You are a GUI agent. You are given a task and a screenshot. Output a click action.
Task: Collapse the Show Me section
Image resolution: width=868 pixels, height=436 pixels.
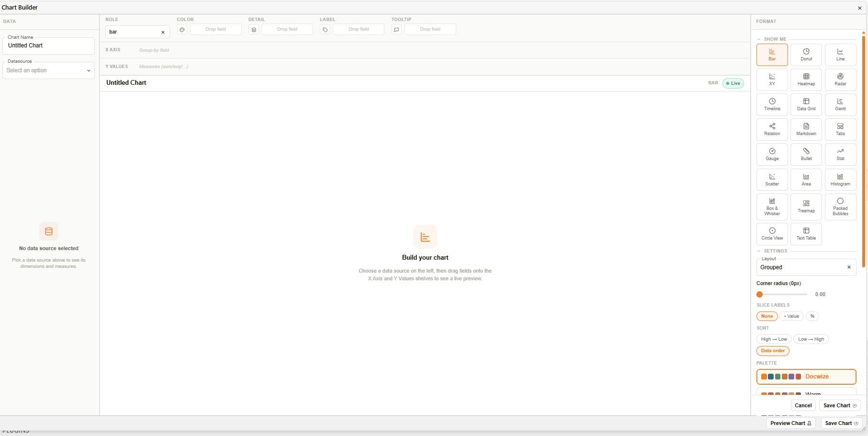(759, 39)
